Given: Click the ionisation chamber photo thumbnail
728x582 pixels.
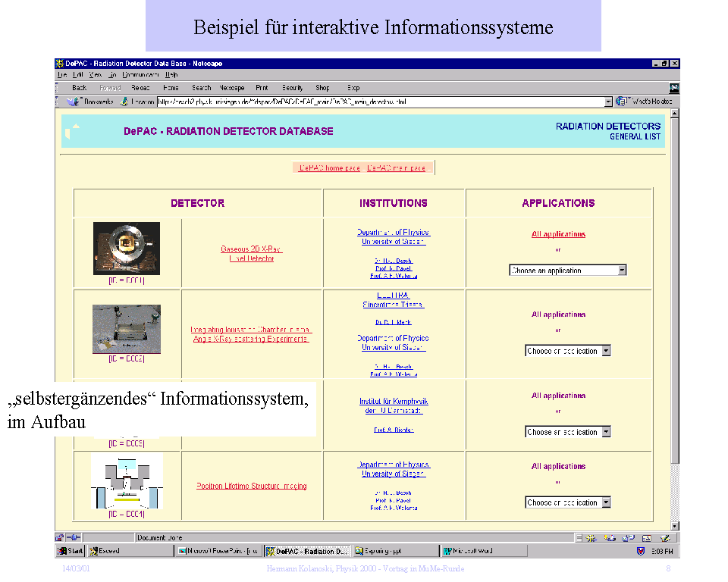Looking at the screenshot, I should coord(127,329).
